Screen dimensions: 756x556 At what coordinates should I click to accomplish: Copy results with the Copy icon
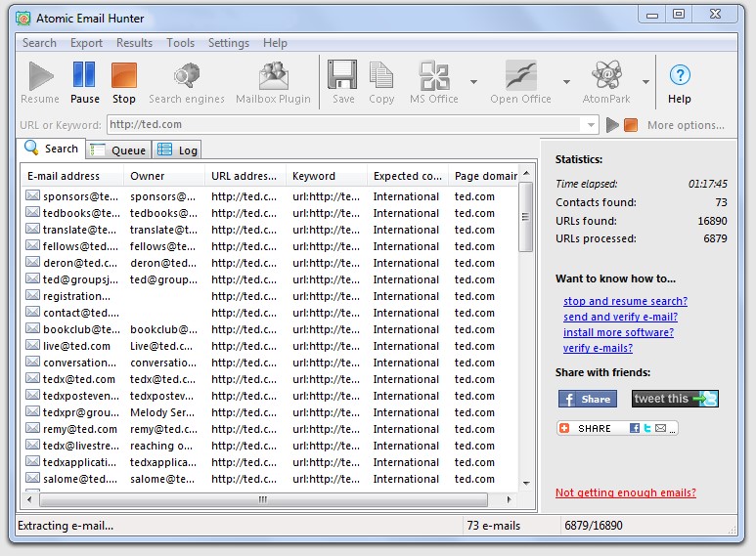point(381,75)
